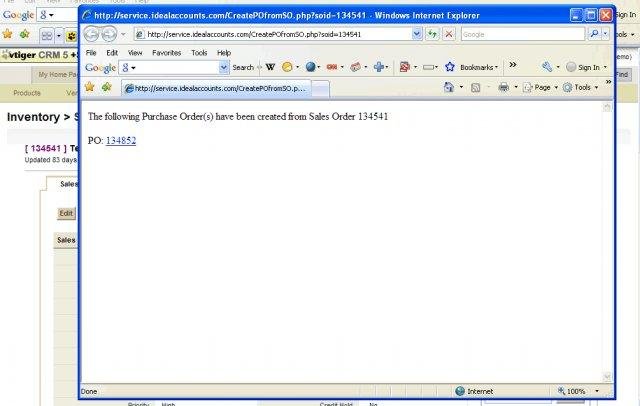Image resolution: width=640 pixels, height=406 pixels.
Task: Open the Print options dropdown arrow
Action: [516, 87]
